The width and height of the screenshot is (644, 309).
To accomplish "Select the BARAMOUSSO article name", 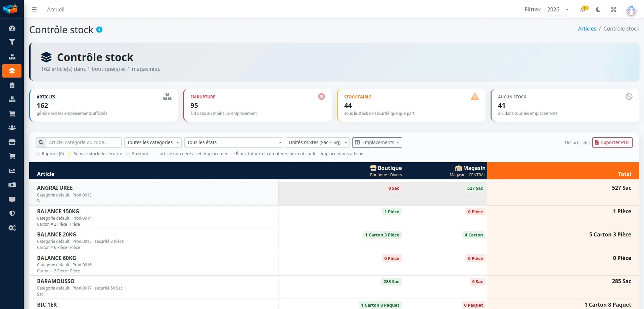I will point(56,281).
